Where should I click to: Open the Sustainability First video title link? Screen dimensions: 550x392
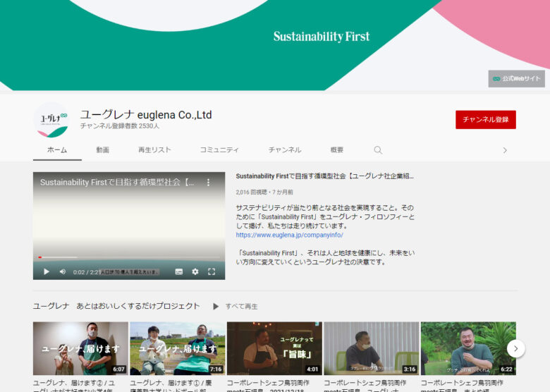tap(325, 176)
